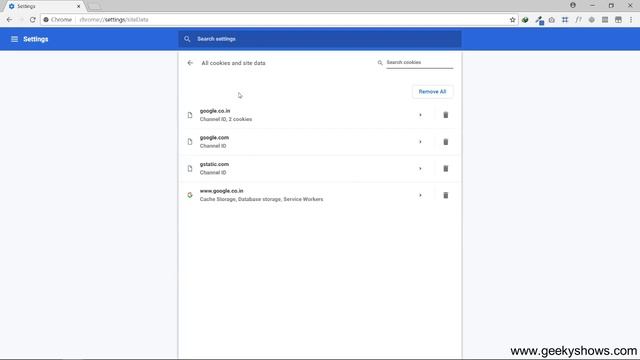Viewport: 640px width, 360px height.
Task: Delete www.google.co.in data with trash icon
Action: [x=446, y=195]
